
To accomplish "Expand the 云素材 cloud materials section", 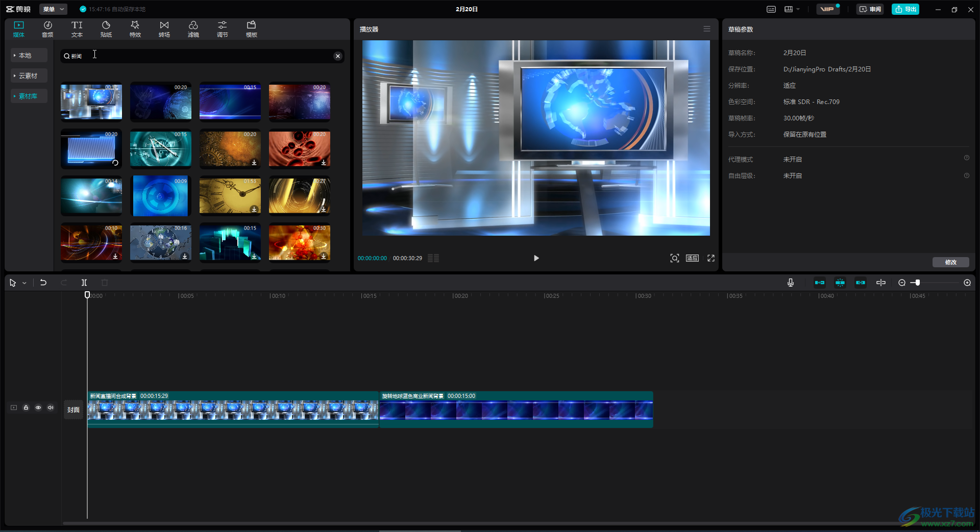I will (x=29, y=75).
